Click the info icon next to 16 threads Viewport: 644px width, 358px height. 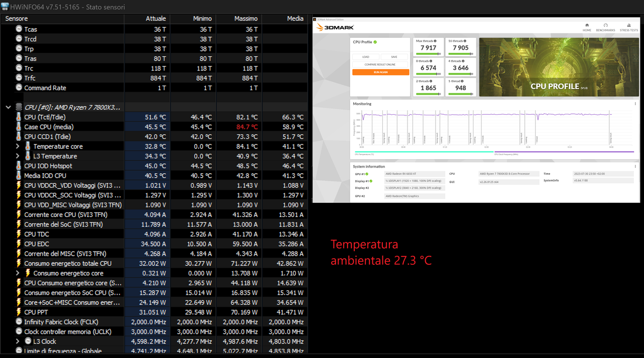tap(464, 41)
